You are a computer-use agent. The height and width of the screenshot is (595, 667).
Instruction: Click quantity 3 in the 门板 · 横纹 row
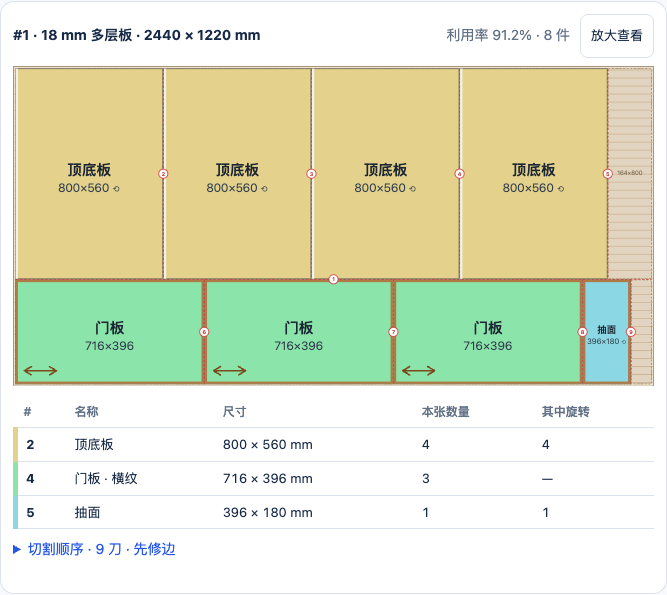coord(426,478)
